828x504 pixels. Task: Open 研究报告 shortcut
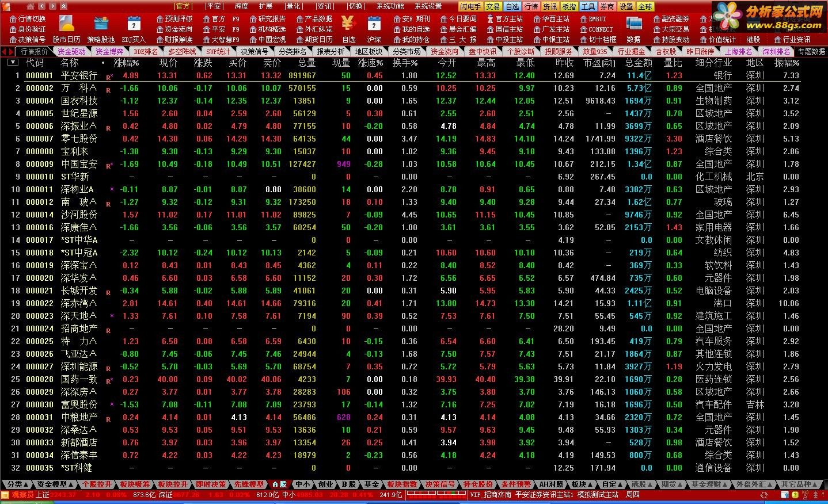tap(267, 19)
